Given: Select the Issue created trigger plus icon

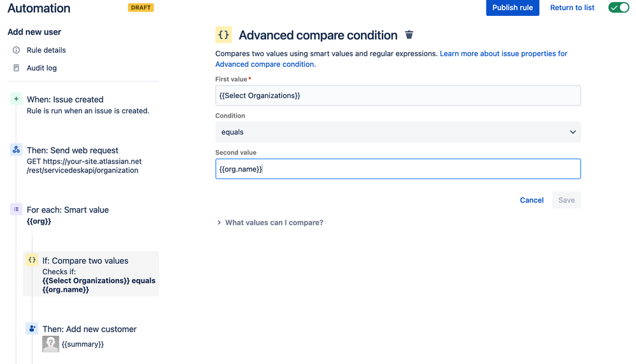Looking at the screenshot, I should [x=16, y=99].
